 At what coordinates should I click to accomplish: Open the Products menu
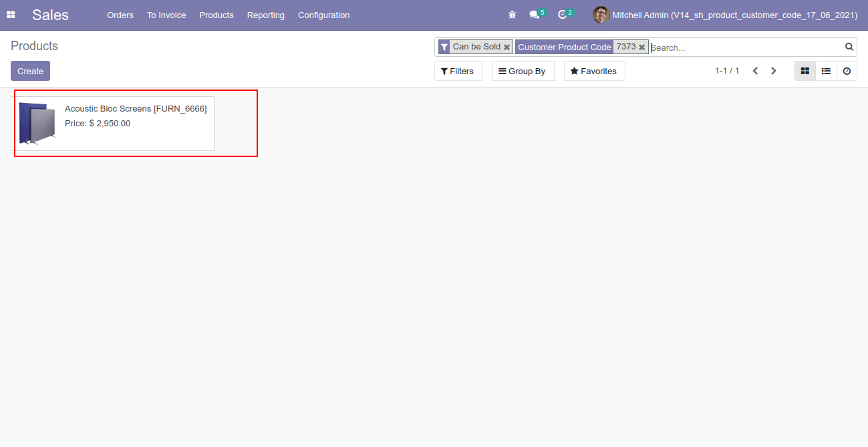(216, 15)
